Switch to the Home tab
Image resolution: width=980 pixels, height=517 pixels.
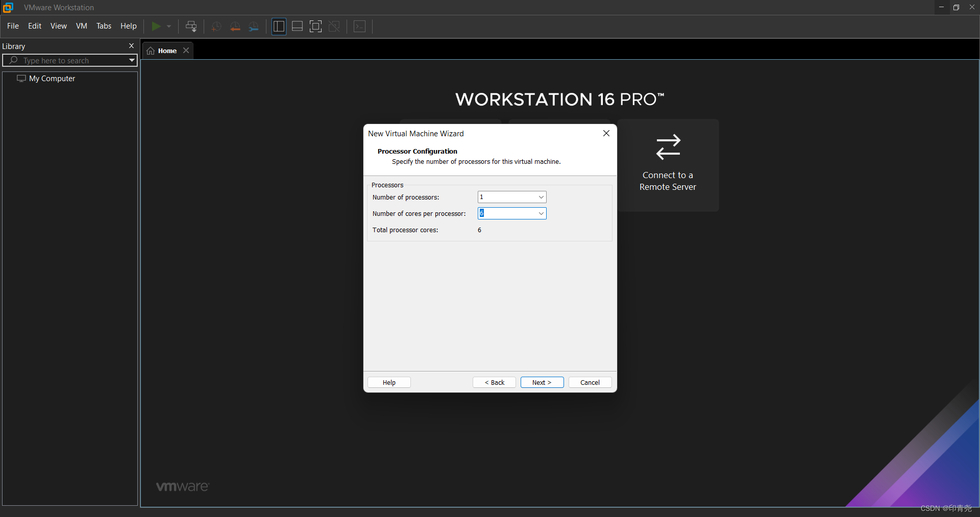(x=167, y=51)
